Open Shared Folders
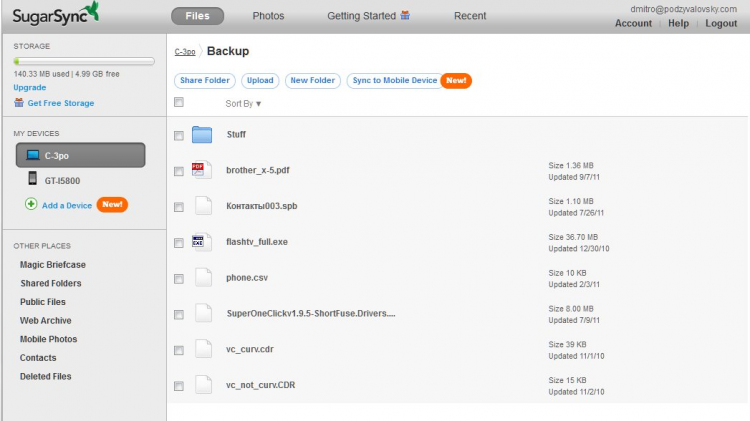This screenshot has height=421, width=750. (51, 283)
